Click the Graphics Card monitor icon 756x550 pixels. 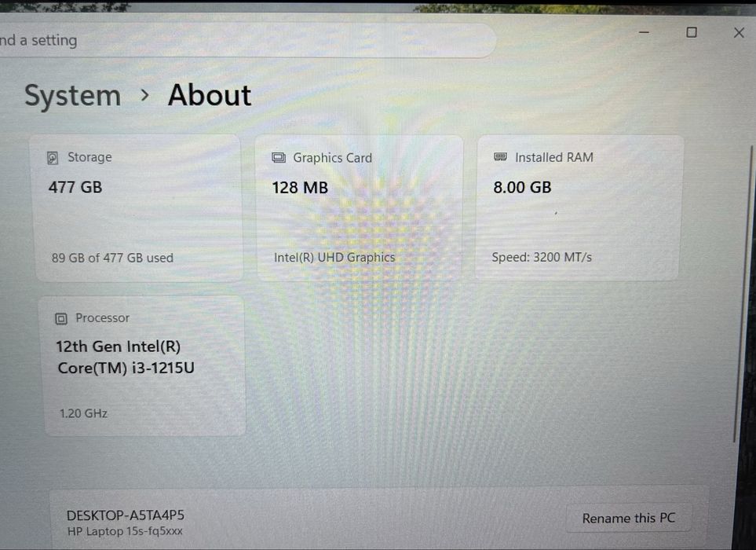279,157
